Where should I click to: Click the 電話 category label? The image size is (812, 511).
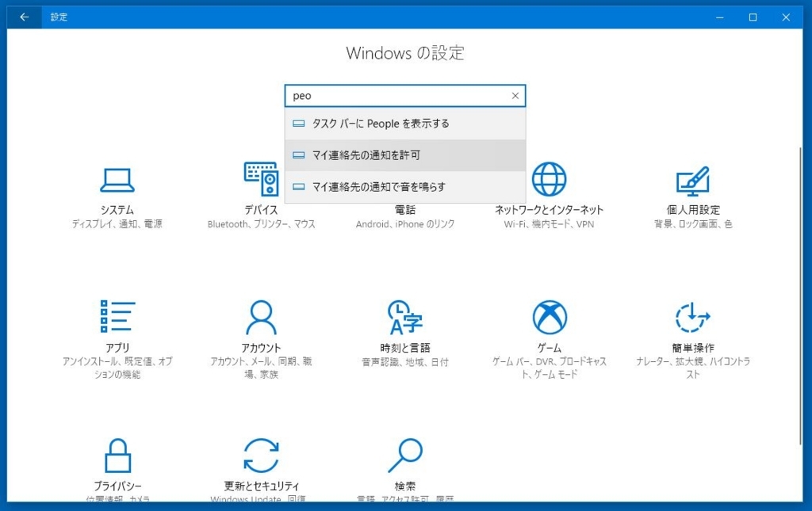405,209
